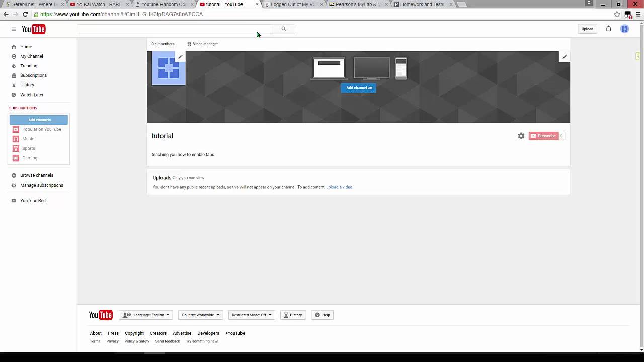Go back in browser
Screen dimensions: 644x362
tap(6, 14)
